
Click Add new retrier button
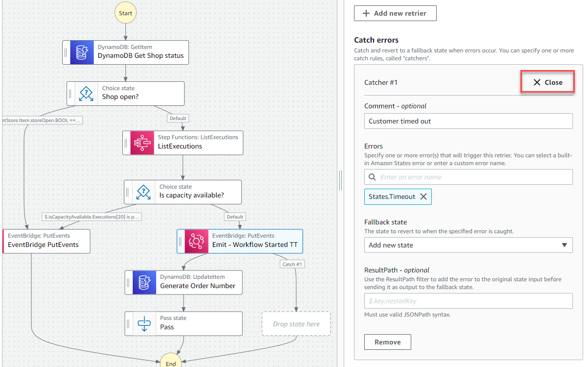click(x=395, y=13)
